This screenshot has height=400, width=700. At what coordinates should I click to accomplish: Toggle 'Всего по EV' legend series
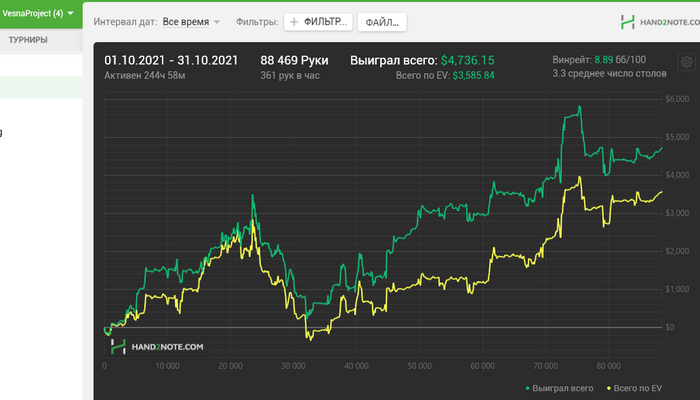[634, 388]
